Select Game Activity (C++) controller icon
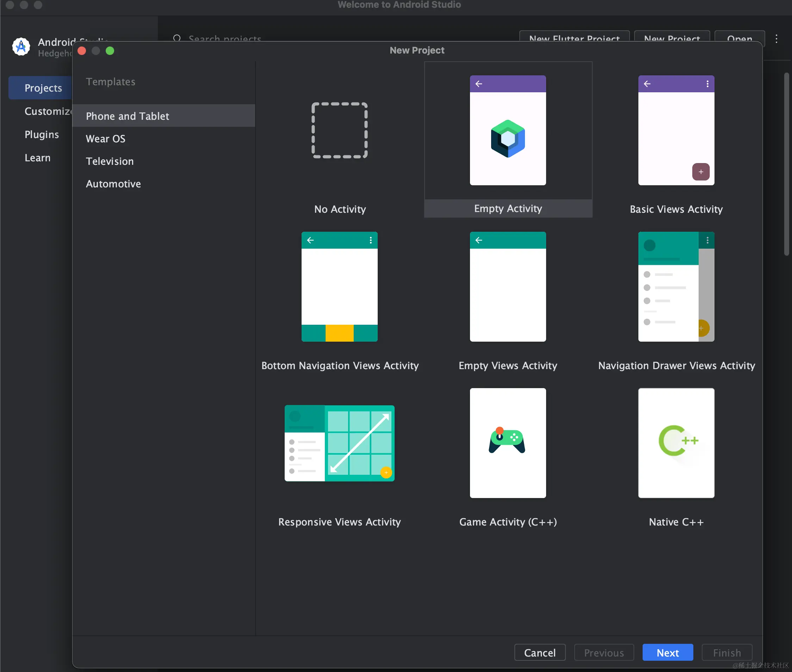 (x=507, y=440)
